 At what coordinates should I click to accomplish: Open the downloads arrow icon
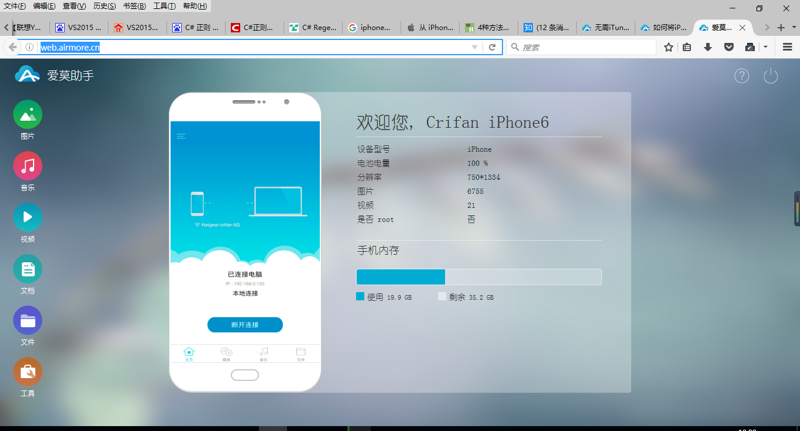coord(708,47)
